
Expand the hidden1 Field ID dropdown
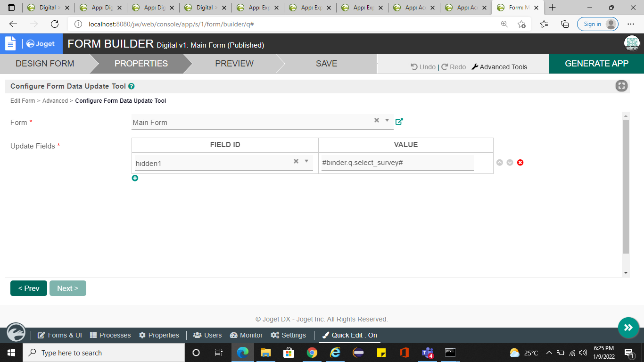306,161
